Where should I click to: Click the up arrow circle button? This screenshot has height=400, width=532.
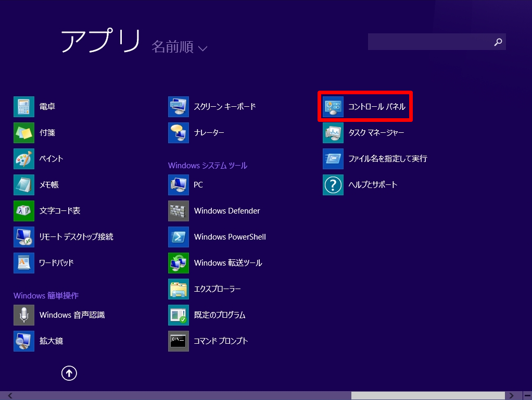(x=69, y=373)
